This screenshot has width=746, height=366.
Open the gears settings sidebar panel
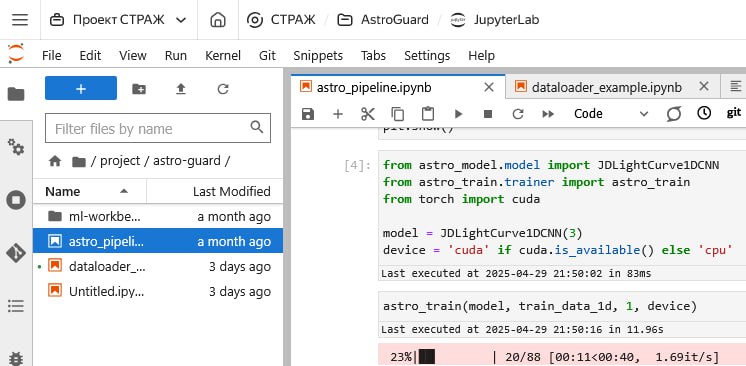pos(16,147)
